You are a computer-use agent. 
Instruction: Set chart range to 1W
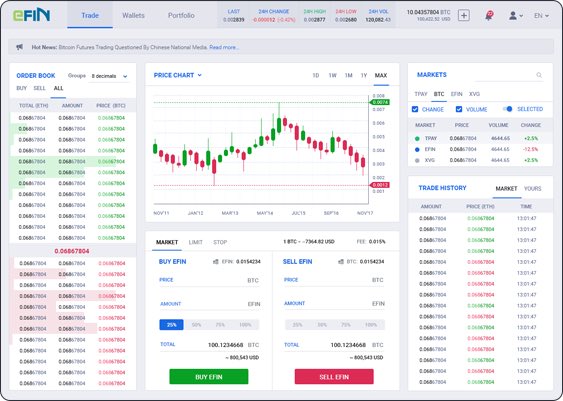tap(332, 75)
